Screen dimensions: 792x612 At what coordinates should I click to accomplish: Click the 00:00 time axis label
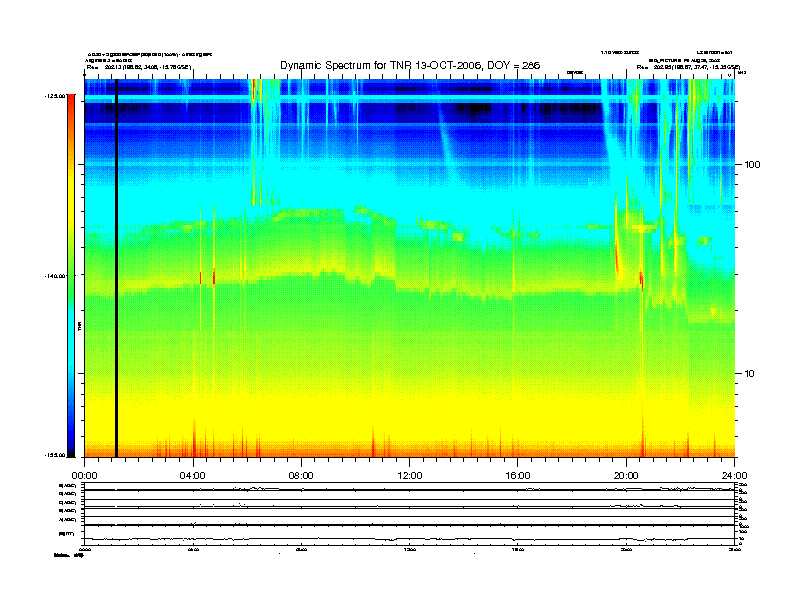pyautogui.click(x=84, y=476)
